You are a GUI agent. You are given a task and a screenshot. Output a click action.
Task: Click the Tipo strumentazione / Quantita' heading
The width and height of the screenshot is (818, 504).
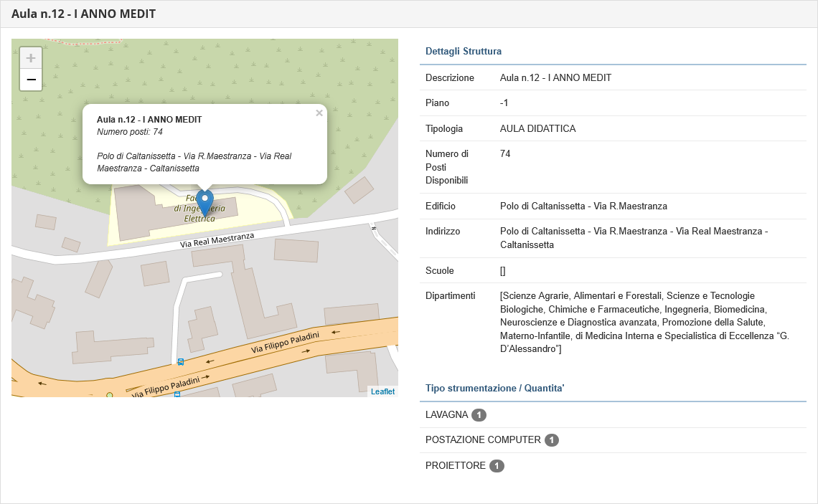tap(494, 389)
